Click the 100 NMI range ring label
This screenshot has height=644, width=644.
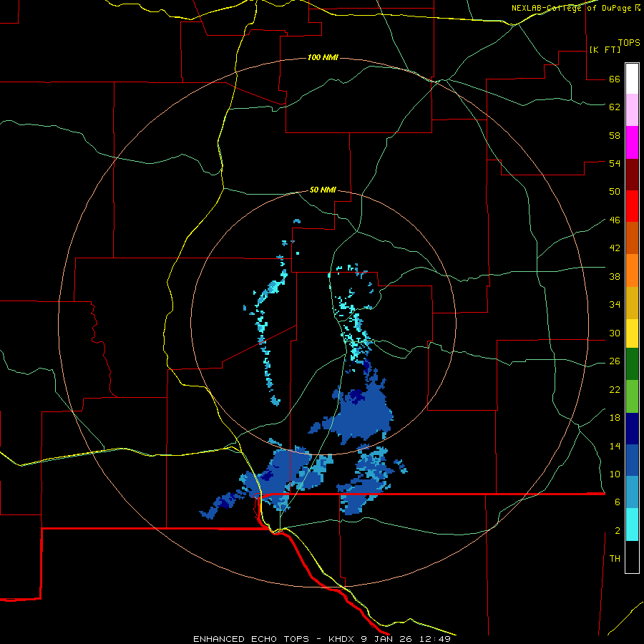point(323,57)
